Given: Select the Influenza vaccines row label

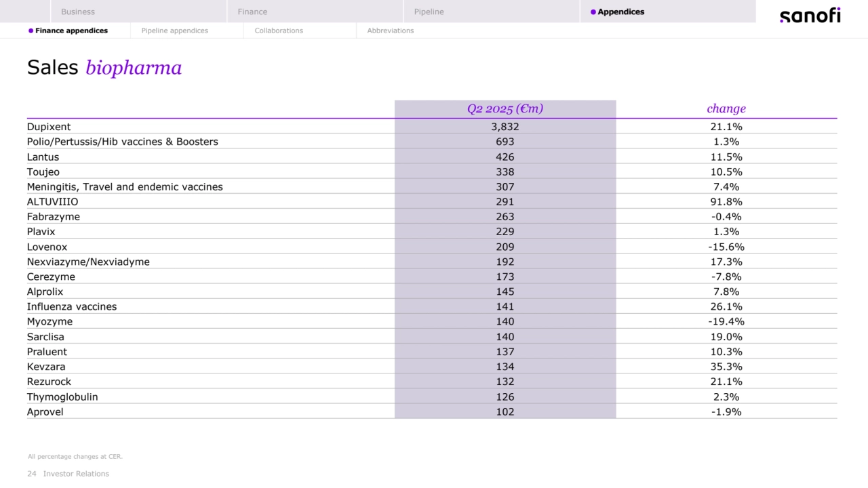Looking at the screenshot, I should point(72,306).
